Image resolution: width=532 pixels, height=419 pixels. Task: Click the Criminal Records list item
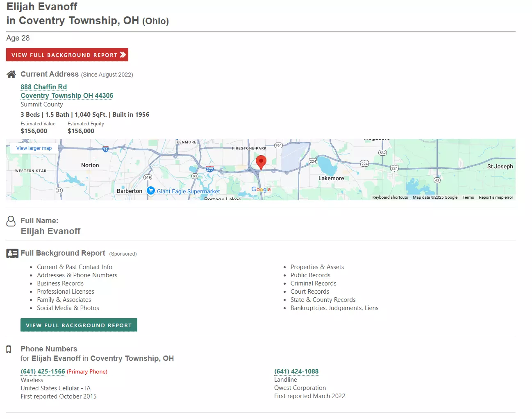314,283
